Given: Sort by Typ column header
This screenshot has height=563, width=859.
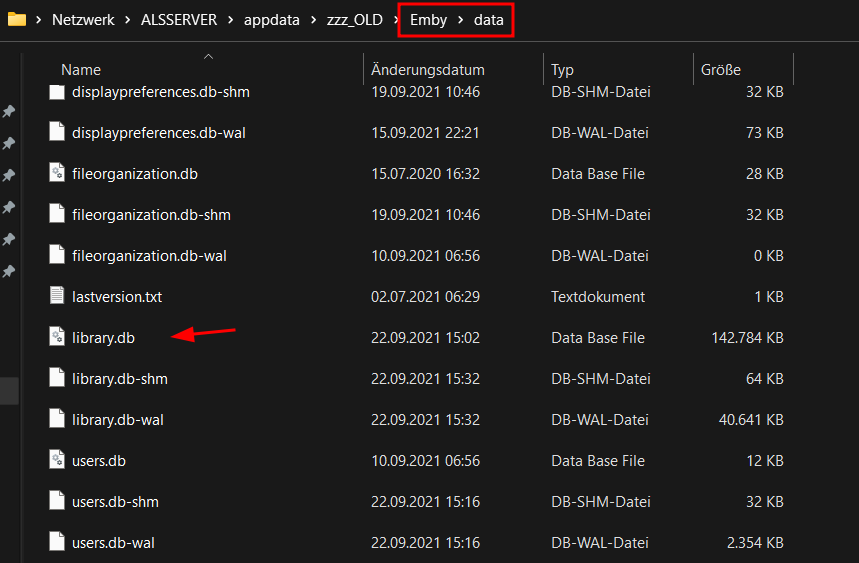Looking at the screenshot, I should (562, 70).
